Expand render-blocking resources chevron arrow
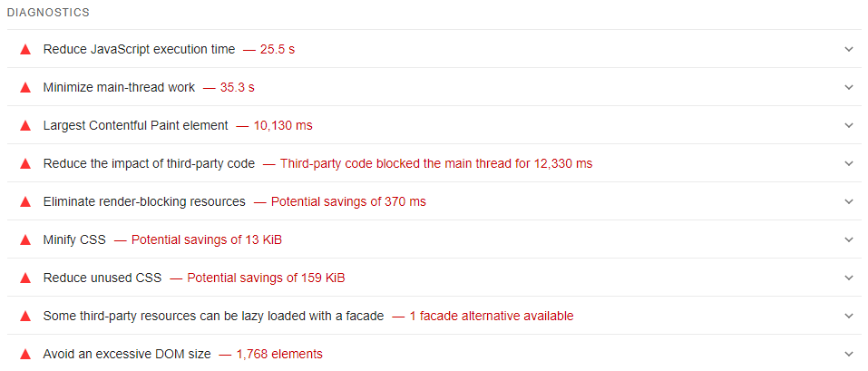This screenshot has height=371, width=868. pyautogui.click(x=849, y=201)
